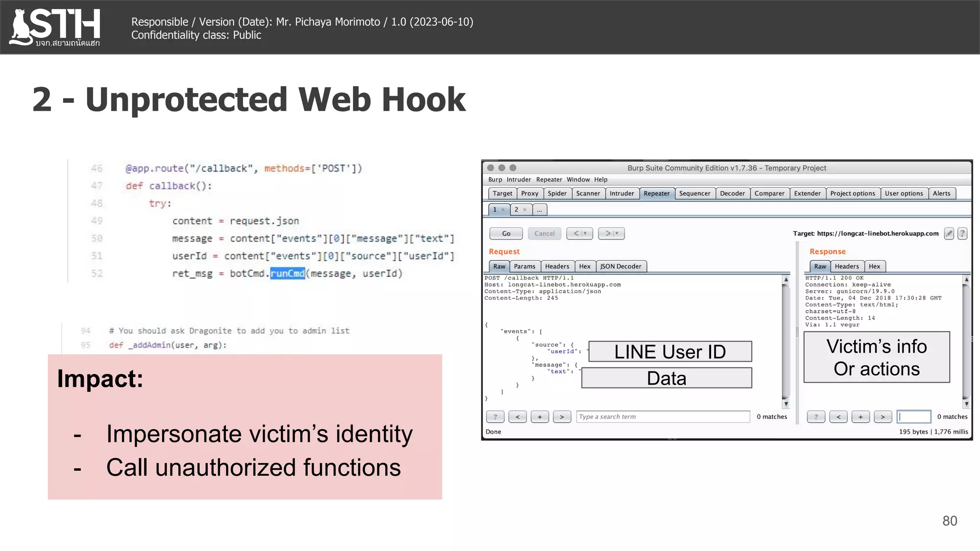Select the Repeater tool tab
Viewport: 980px width, 551px height.
click(657, 193)
